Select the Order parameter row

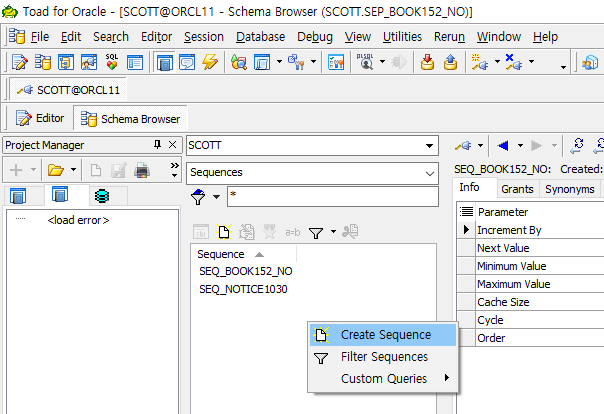pyautogui.click(x=530, y=338)
